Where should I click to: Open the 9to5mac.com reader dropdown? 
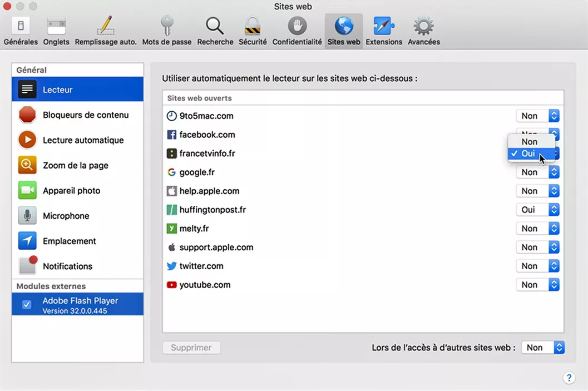click(537, 116)
